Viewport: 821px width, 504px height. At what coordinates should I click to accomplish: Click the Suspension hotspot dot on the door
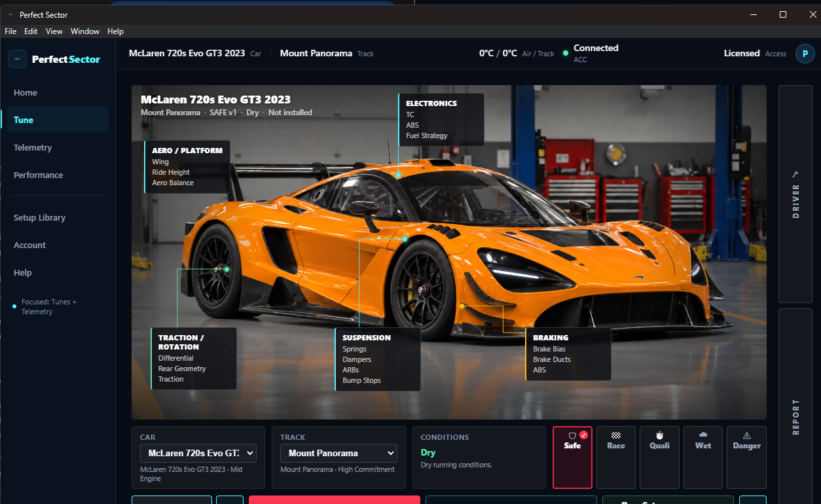pos(405,239)
